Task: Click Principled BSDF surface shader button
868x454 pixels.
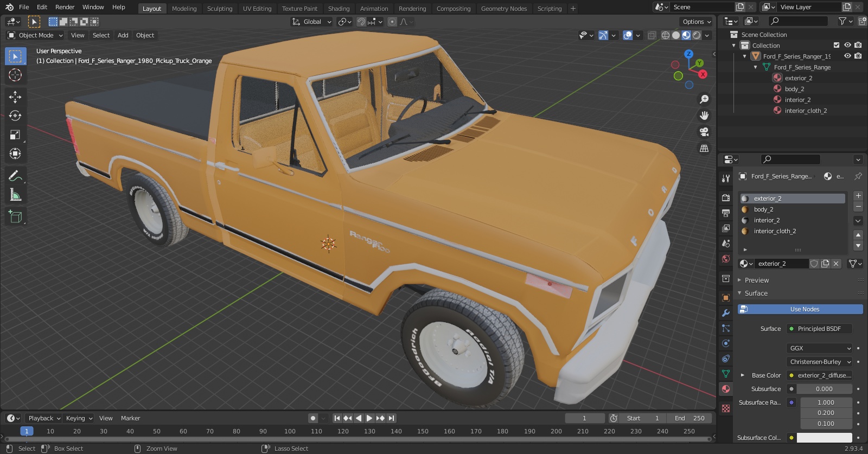Action: click(819, 329)
